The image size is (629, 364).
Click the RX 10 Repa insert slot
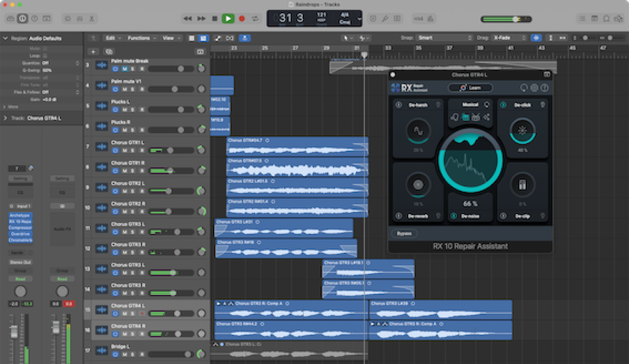[21, 221]
